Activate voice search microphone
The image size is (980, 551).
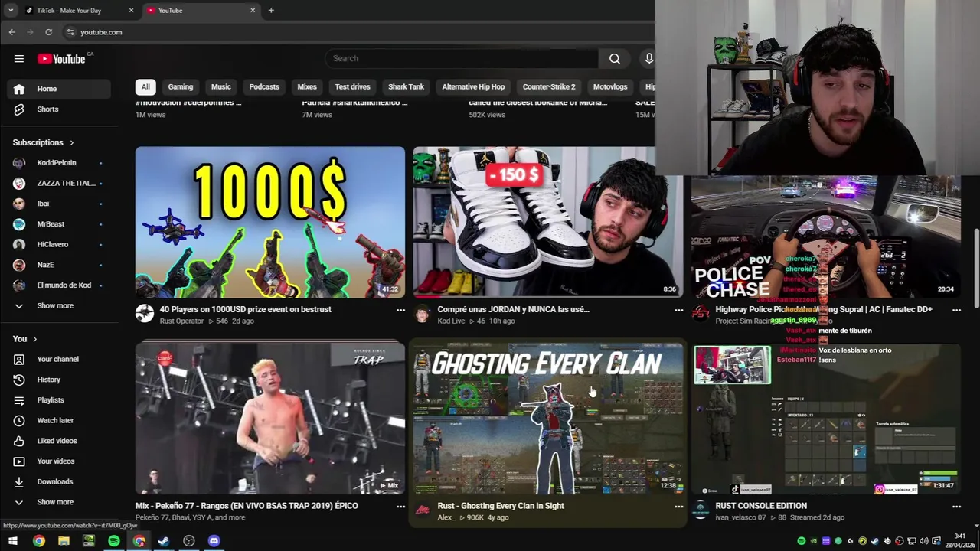click(x=649, y=59)
